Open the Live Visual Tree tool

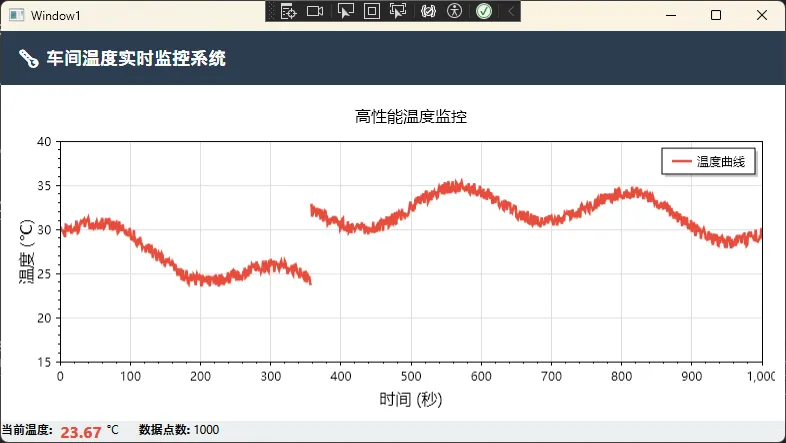[289, 11]
